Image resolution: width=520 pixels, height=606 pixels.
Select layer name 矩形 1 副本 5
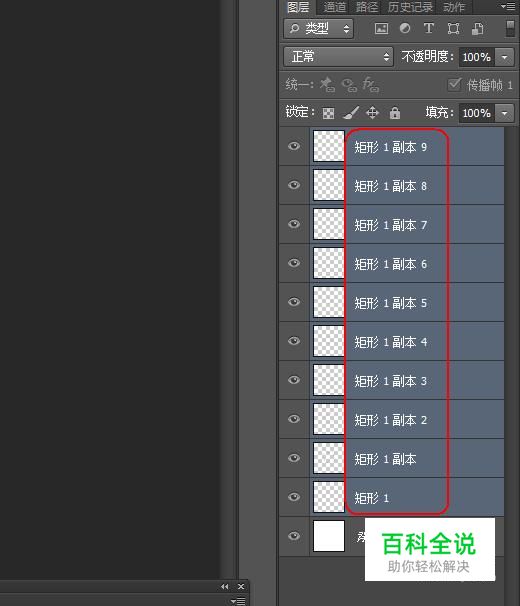pyautogui.click(x=391, y=303)
